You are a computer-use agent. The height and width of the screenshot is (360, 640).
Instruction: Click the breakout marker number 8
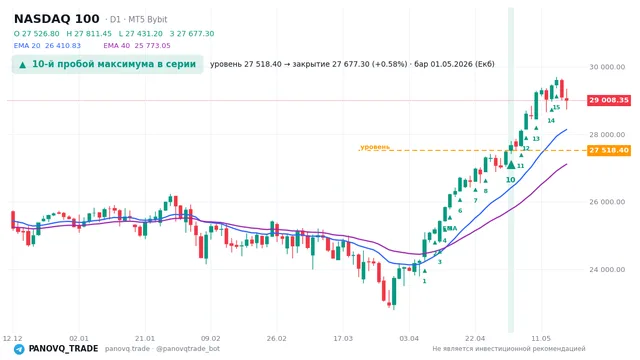(x=485, y=191)
